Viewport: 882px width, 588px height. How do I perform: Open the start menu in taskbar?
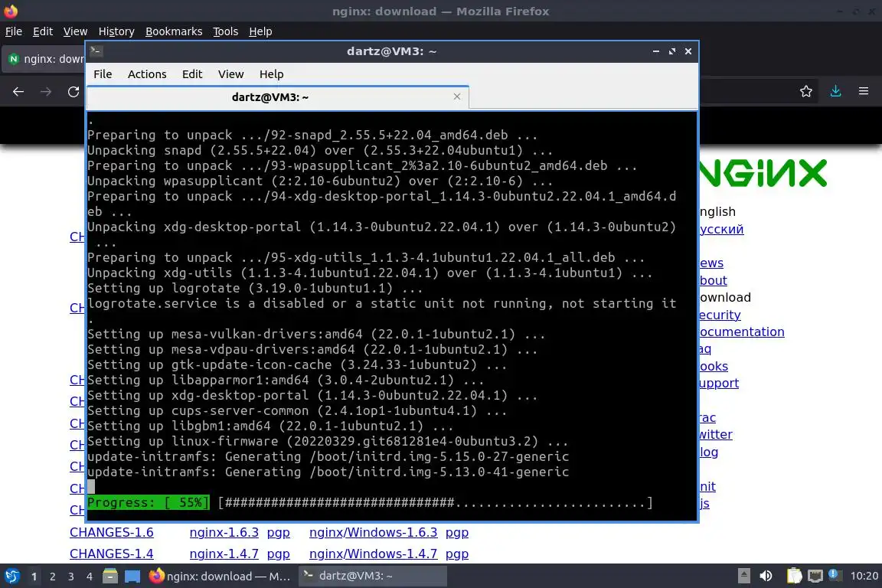click(x=11, y=577)
